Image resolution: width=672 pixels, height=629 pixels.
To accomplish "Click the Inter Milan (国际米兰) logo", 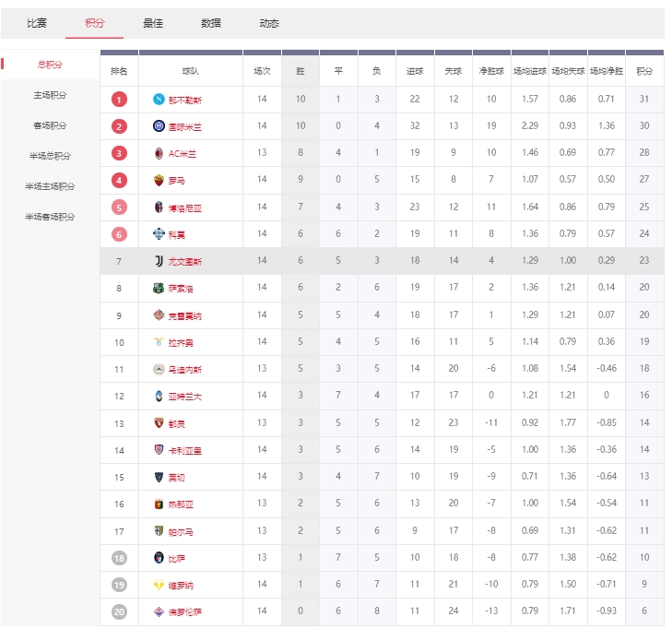I will click(159, 126).
